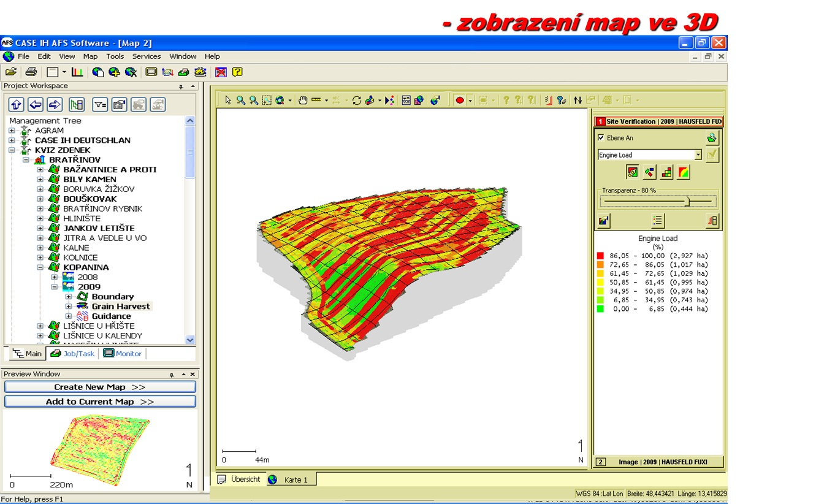Image resolution: width=816 pixels, height=504 pixels.
Task: Click the globe with X icon
Action: point(131,72)
